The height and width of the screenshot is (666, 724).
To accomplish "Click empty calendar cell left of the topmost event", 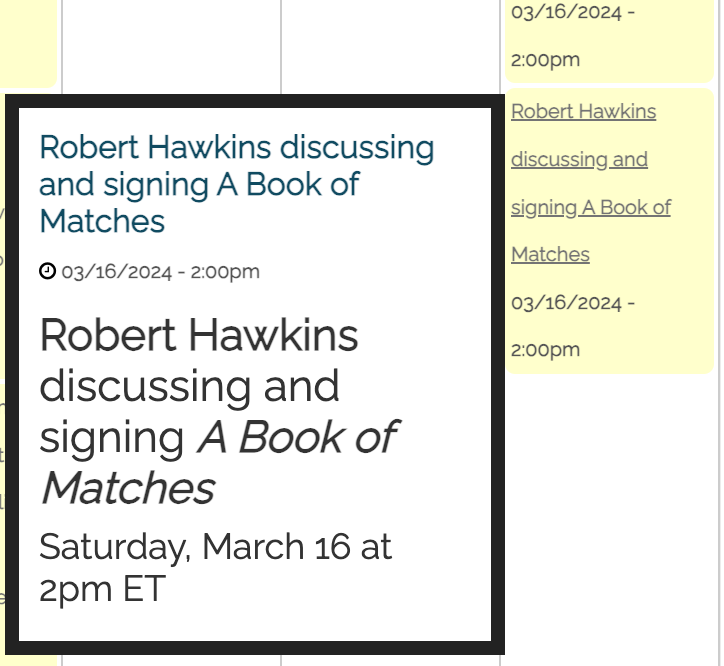I will pos(390,45).
